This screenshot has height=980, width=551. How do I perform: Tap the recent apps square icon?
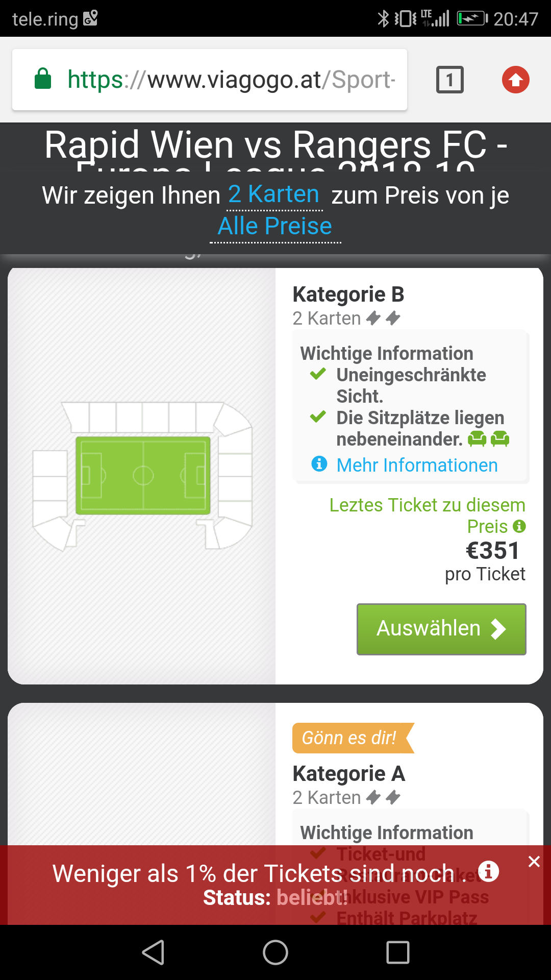pyautogui.click(x=398, y=952)
